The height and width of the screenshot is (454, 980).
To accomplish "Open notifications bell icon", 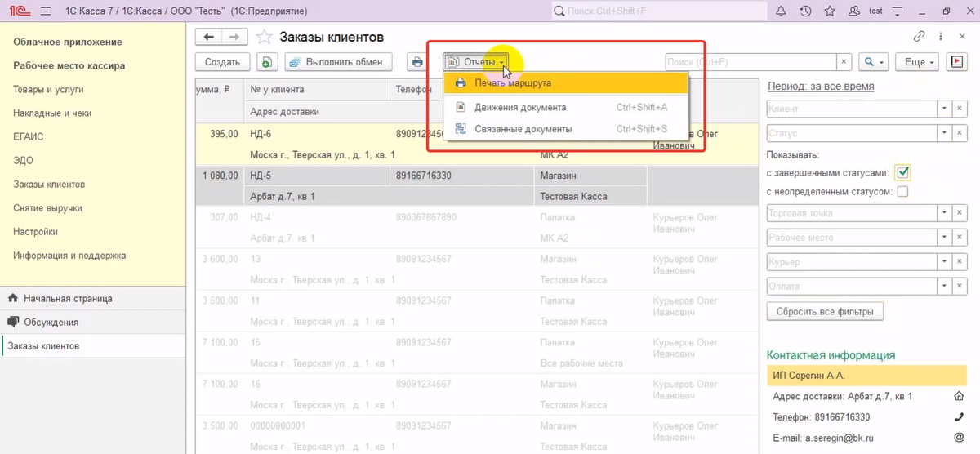I will click(x=781, y=11).
